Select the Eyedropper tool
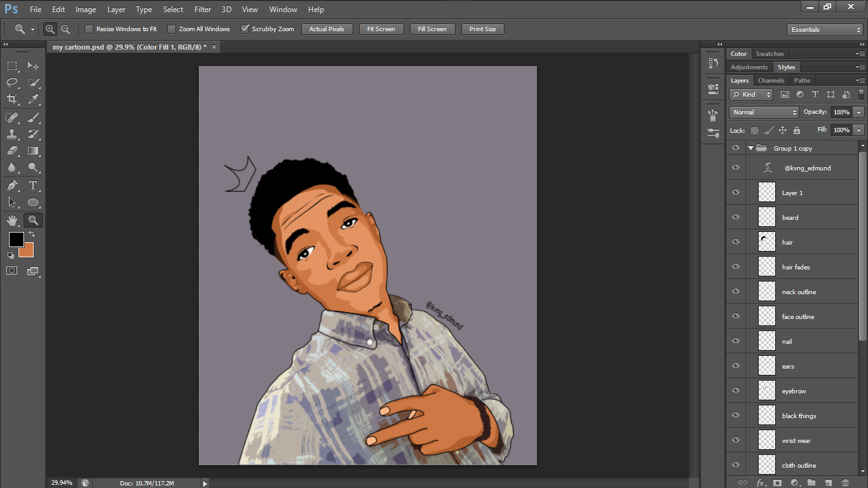868x488 pixels. coord(33,99)
